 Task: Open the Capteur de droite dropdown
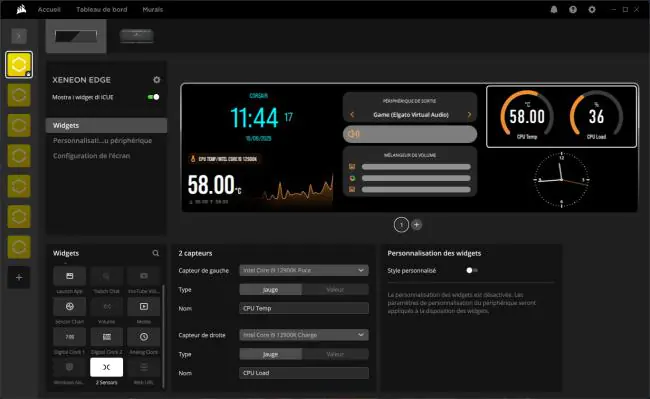pyautogui.click(x=304, y=335)
